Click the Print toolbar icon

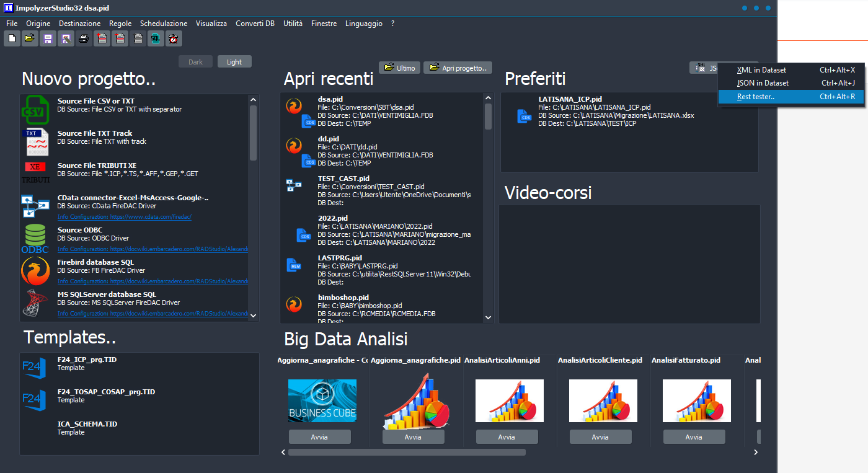click(84, 38)
